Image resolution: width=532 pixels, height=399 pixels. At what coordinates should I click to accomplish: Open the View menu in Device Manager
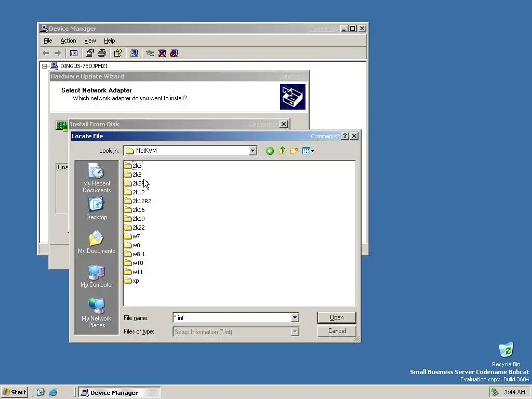click(90, 41)
